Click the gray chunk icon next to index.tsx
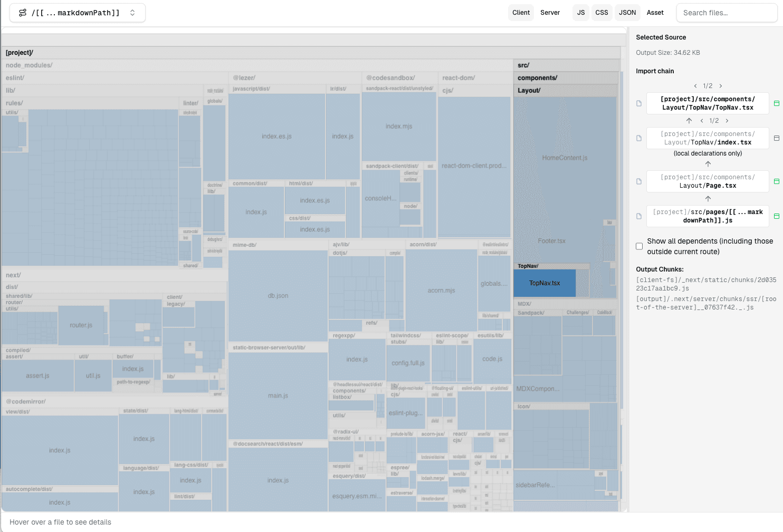The width and height of the screenshot is (783, 532). click(x=776, y=138)
